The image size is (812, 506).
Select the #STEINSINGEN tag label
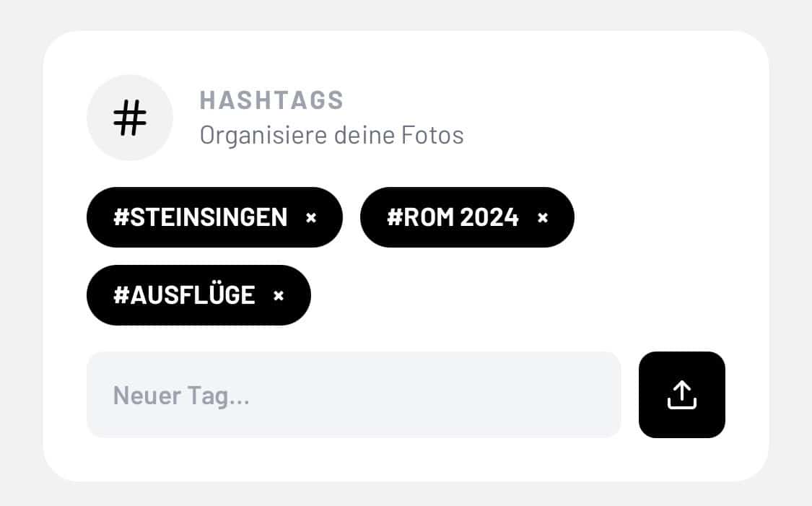200,217
